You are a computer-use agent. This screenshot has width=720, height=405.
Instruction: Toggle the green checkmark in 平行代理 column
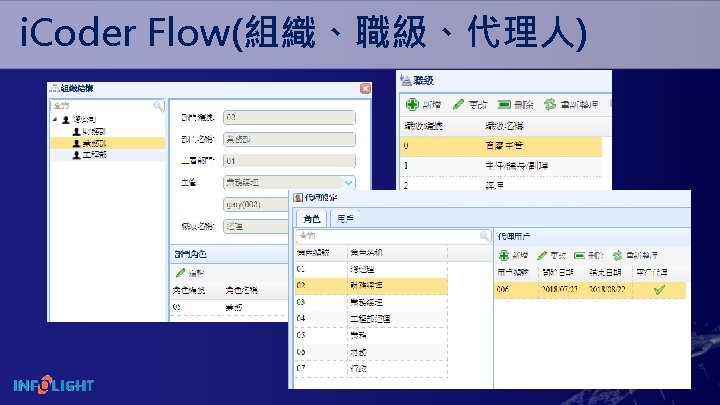[x=659, y=290]
